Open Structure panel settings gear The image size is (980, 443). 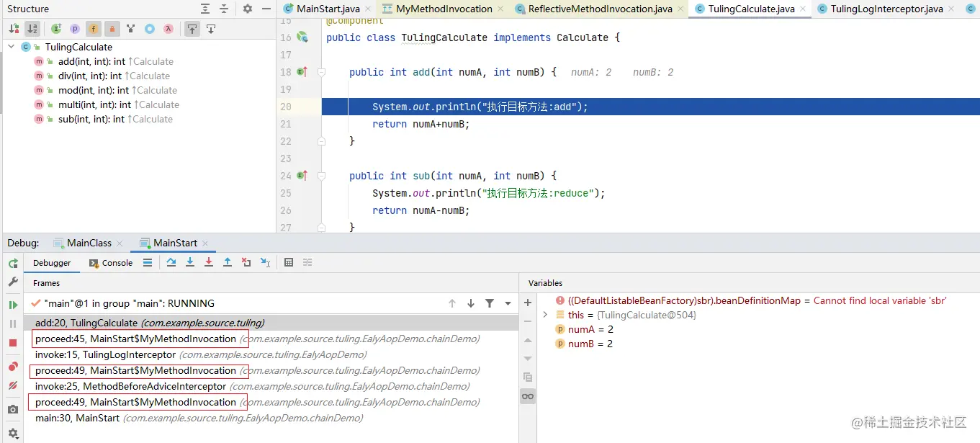[248, 9]
